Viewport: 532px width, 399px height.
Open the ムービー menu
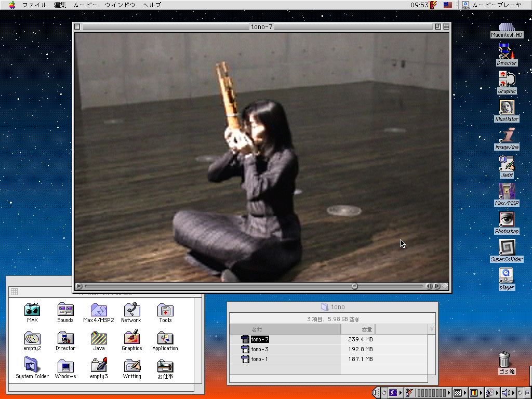tap(85, 5)
